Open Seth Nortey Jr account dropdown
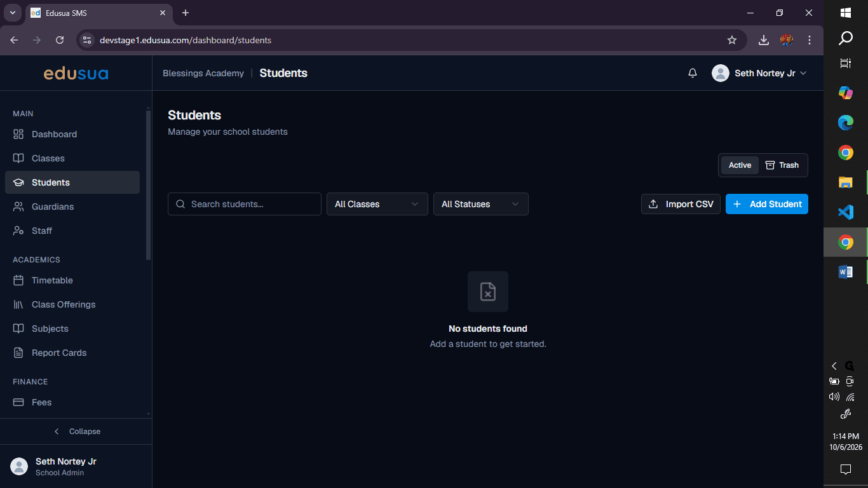 [759, 73]
